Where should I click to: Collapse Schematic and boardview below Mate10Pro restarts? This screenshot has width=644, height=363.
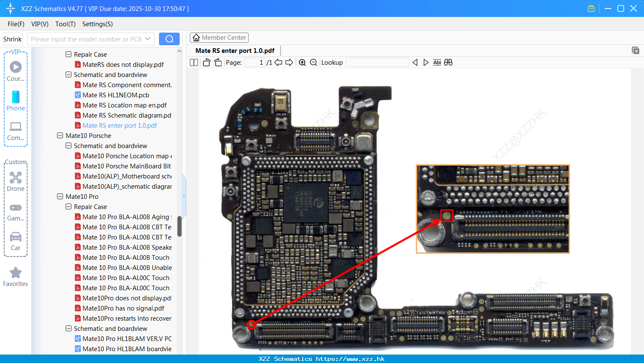point(69,329)
